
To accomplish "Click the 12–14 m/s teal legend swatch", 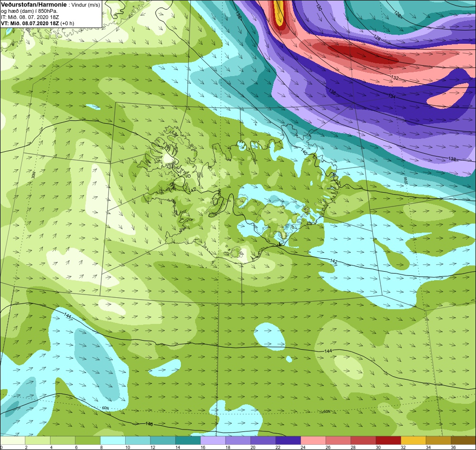I will [x=163, y=440].
